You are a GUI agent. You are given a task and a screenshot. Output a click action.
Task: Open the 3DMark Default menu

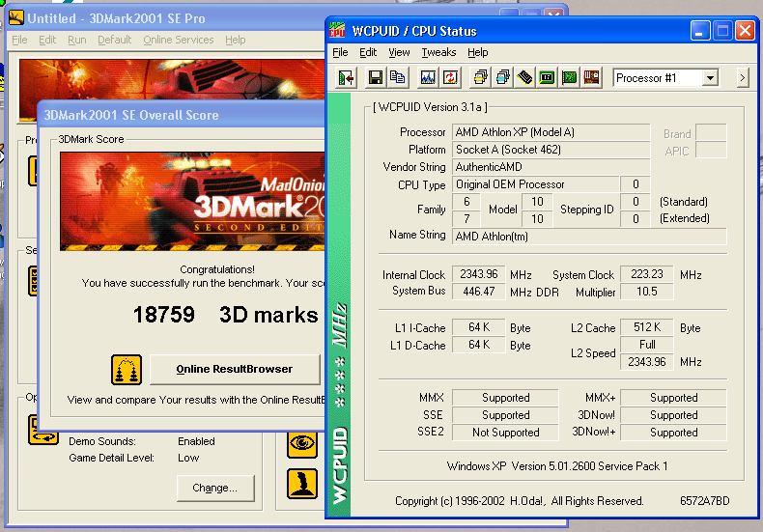pyautogui.click(x=114, y=40)
